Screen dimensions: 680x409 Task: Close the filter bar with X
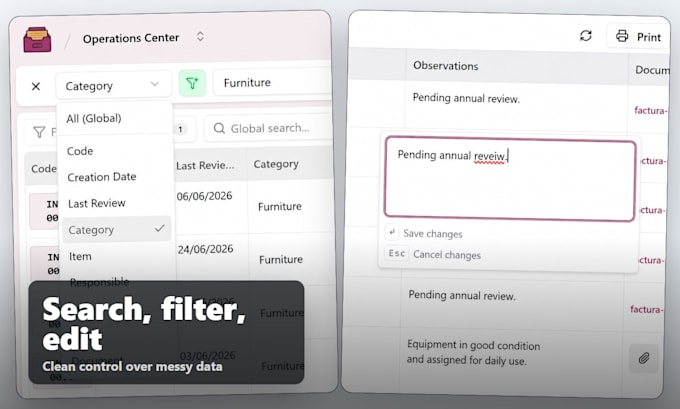(x=36, y=86)
